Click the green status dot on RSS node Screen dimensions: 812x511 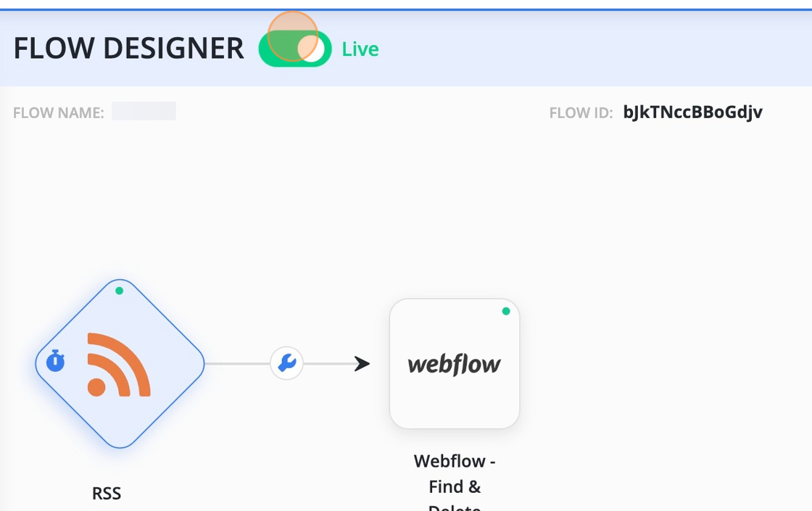click(119, 291)
